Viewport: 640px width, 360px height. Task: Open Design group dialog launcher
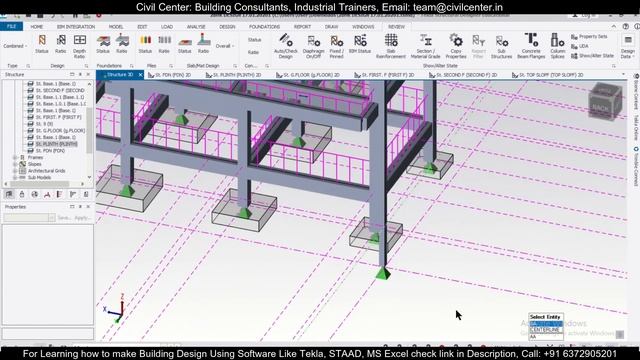(x=86, y=66)
